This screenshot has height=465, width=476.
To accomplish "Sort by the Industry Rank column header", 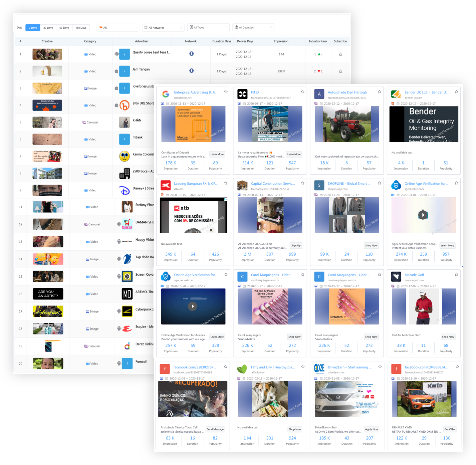I will [318, 41].
